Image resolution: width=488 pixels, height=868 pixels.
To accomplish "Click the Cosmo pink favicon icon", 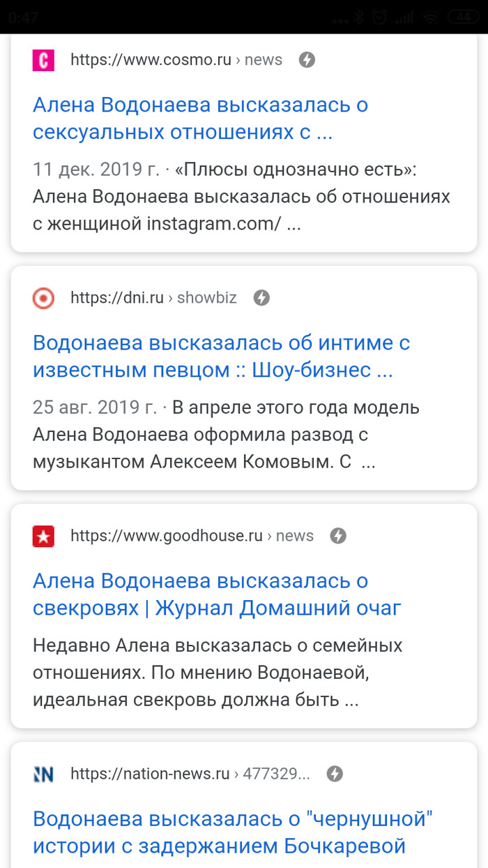I will tap(43, 60).
